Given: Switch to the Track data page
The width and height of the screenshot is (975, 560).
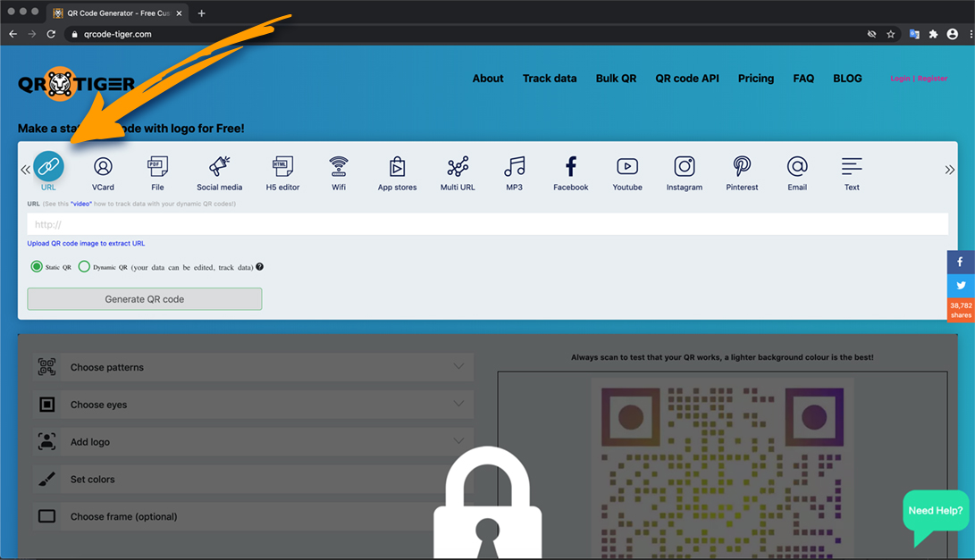Looking at the screenshot, I should (x=549, y=79).
